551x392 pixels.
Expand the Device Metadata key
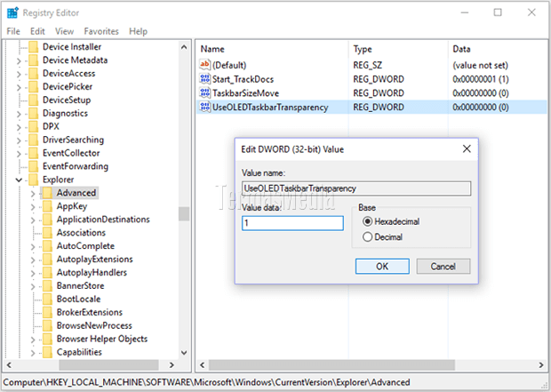click(19, 60)
